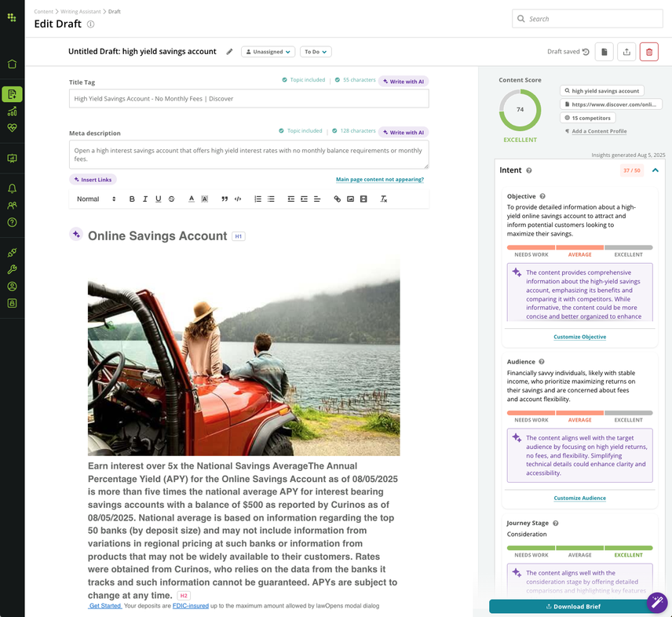Image resolution: width=672 pixels, height=617 pixels.
Task: Click help icon next to Intent
Action: coord(529,170)
